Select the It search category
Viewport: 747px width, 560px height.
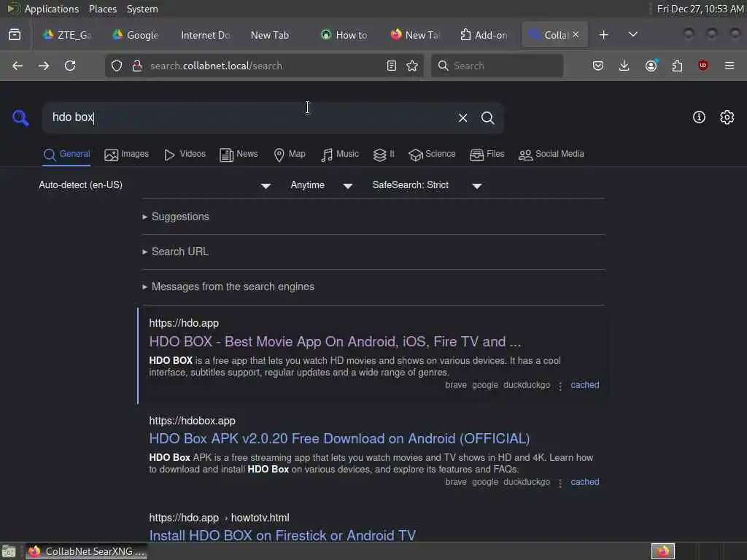[384, 155]
